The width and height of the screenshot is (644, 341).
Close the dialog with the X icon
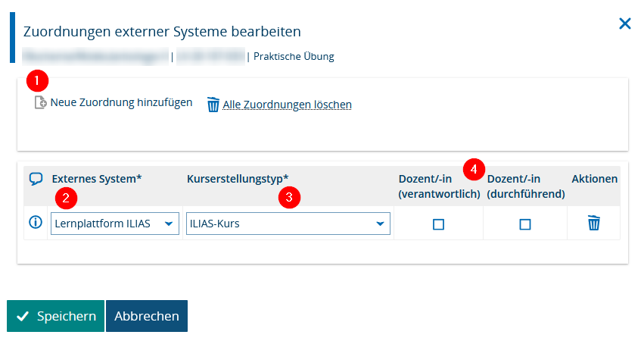coord(624,23)
